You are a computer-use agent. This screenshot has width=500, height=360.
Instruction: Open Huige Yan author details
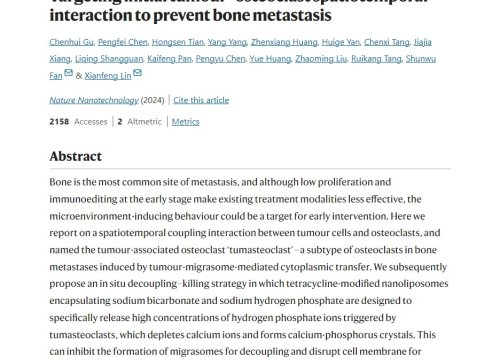pyautogui.click(x=341, y=42)
